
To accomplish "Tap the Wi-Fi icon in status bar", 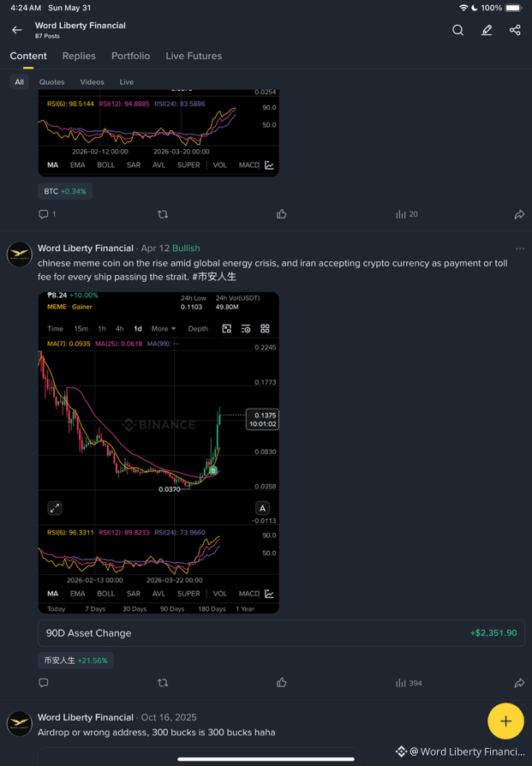I will [463, 8].
